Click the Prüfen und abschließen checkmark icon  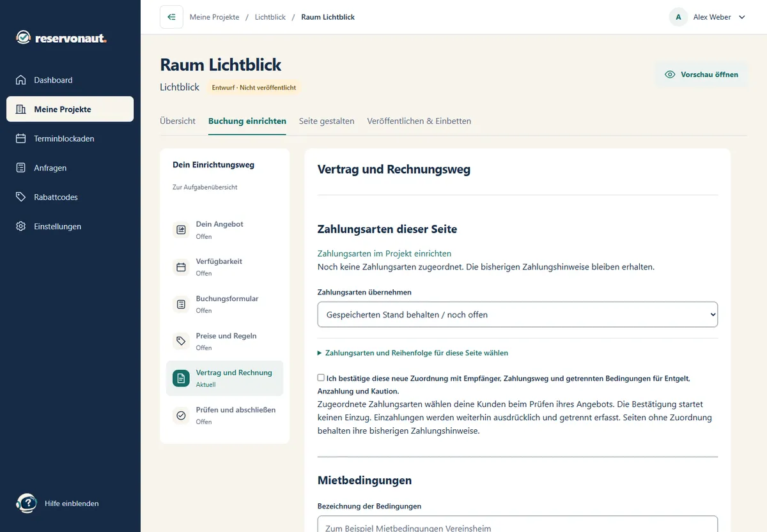[181, 415]
